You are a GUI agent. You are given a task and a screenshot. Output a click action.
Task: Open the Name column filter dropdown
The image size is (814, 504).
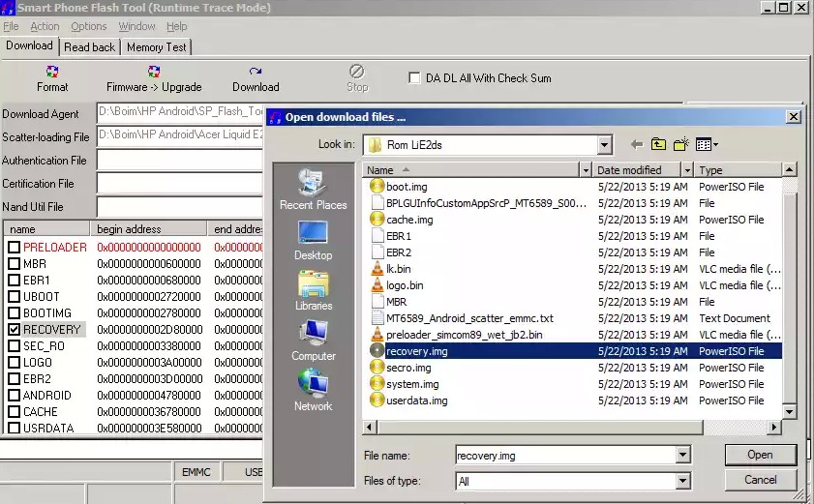pos(586,170)
